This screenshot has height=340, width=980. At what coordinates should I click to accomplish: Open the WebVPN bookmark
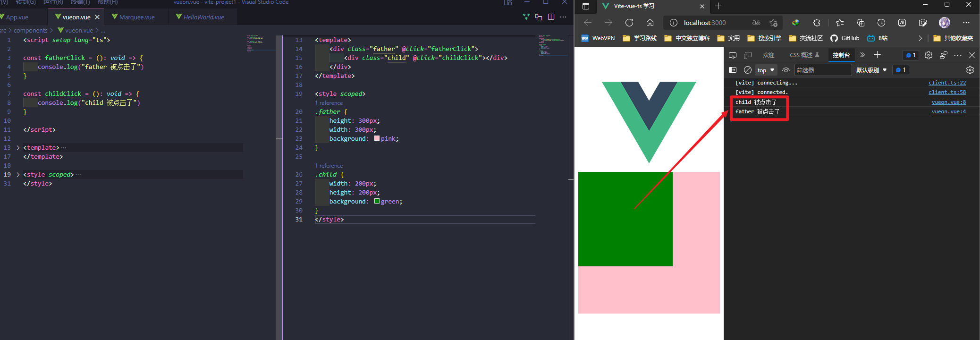coord(598,38)
